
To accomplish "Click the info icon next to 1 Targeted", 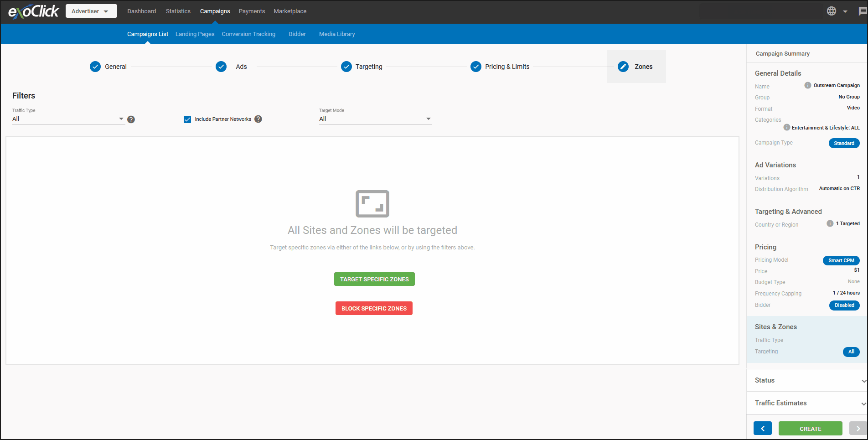I will pyautogui.click(x=830, y=223).
